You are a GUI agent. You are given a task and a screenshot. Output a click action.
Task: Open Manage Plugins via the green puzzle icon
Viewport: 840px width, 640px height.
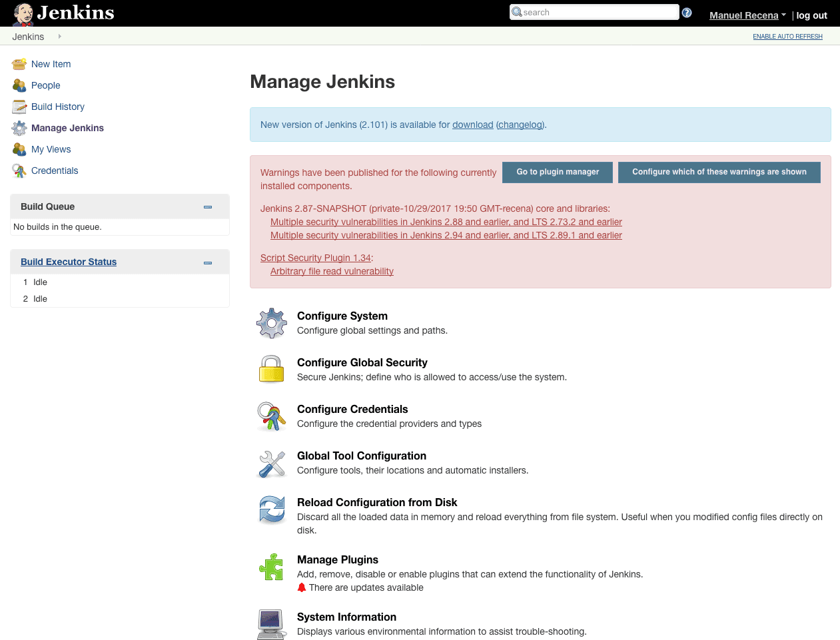[x=271, y=567]
